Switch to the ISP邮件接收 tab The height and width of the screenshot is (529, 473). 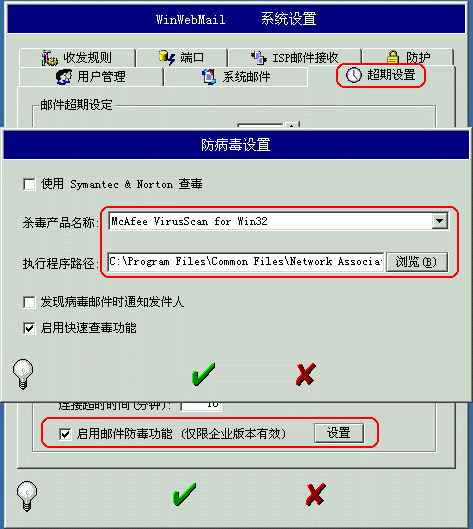click(x=295, y=58)
